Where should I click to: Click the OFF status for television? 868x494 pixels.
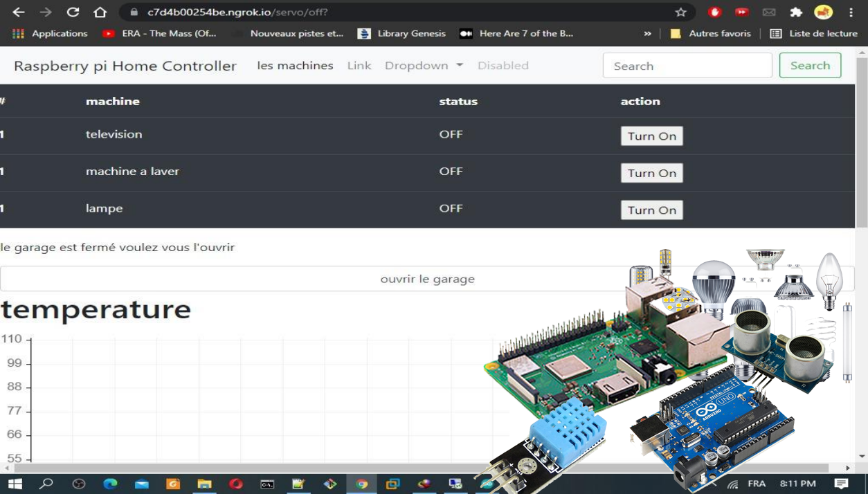coord(451,134)
